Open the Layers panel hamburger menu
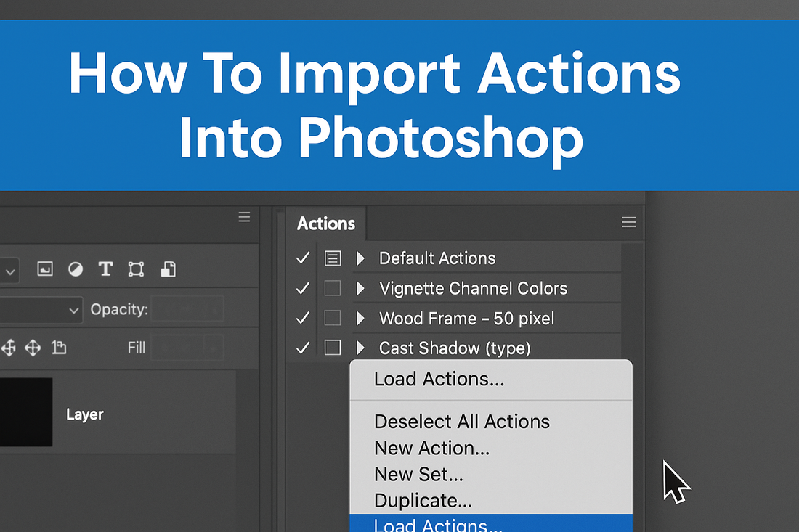 click(x=244, y=217)
